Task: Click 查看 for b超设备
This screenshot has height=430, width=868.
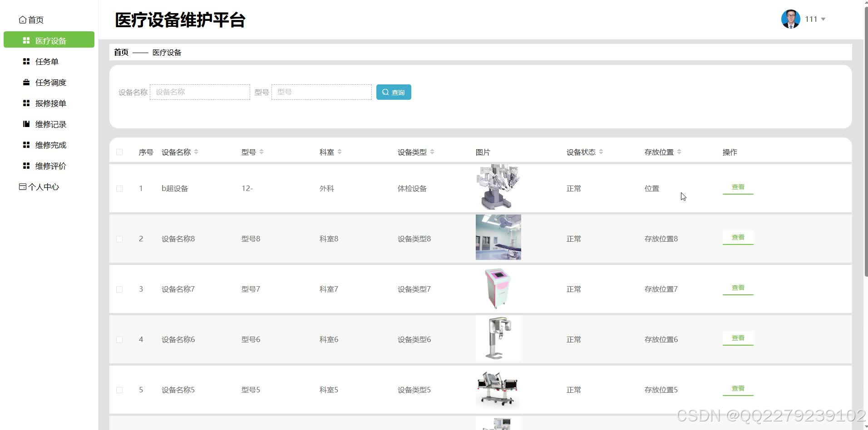Action: (738, 187)
